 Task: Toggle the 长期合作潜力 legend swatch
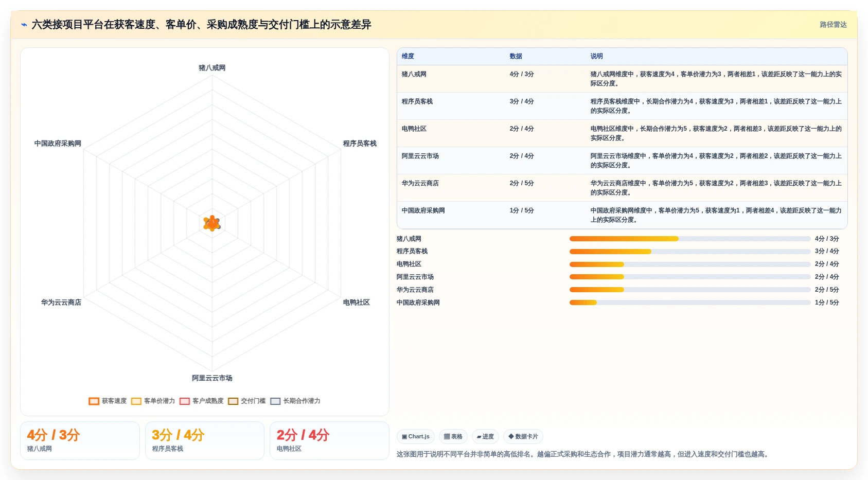275,401
